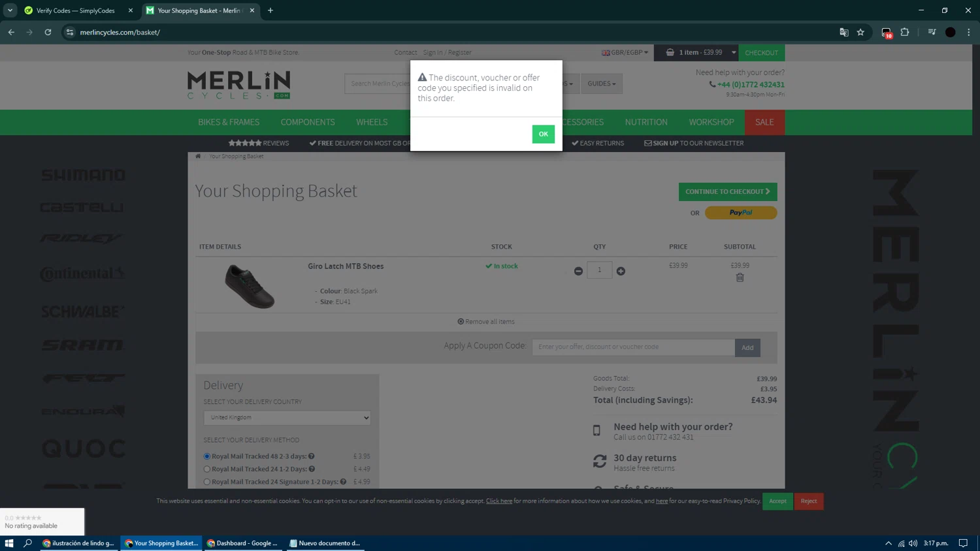Image resolution: width=980 pixels, height=551 pixels.
Task: Switch to Dashboard - Google taskbar window
Action: tap(242, 543)
